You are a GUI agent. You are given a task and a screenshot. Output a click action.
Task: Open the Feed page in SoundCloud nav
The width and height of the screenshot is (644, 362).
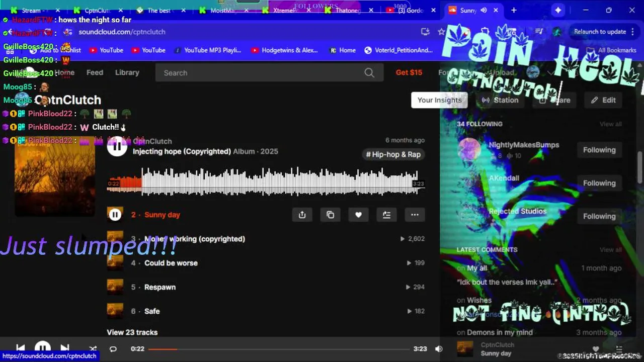95,72
